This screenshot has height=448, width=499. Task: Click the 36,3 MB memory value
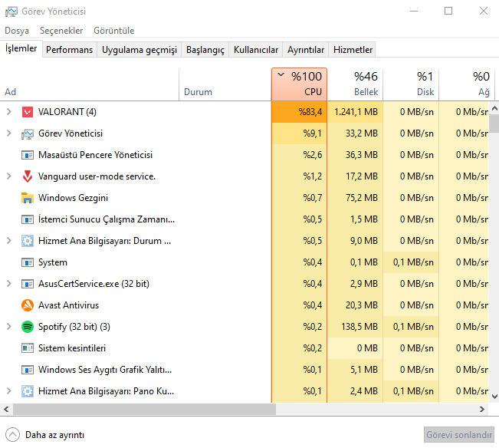[362, 155]
